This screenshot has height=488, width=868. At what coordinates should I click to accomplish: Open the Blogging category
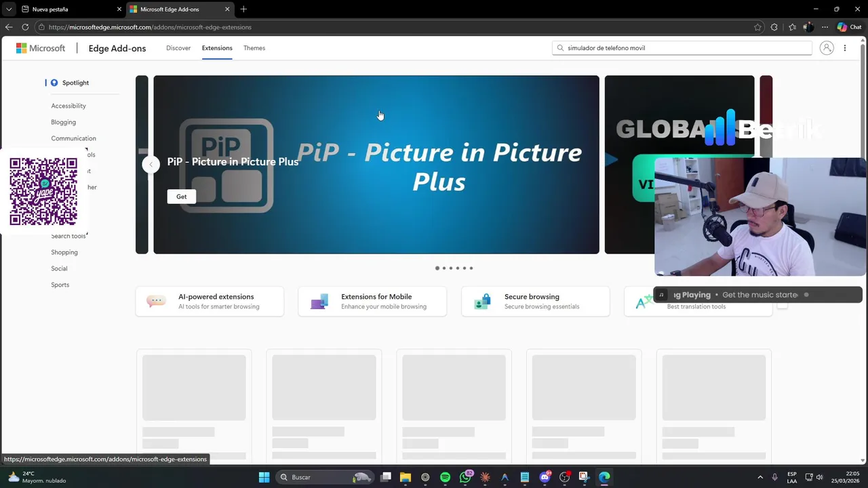[x=63, y=122]
